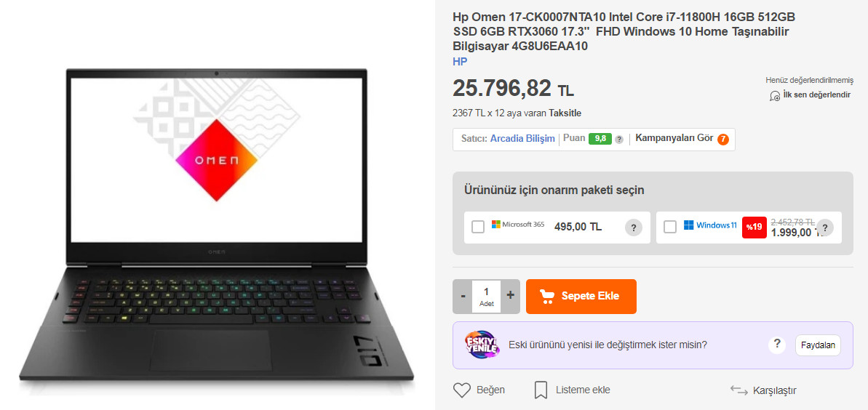Click the quantity Adet input field

tap(487, 296)
